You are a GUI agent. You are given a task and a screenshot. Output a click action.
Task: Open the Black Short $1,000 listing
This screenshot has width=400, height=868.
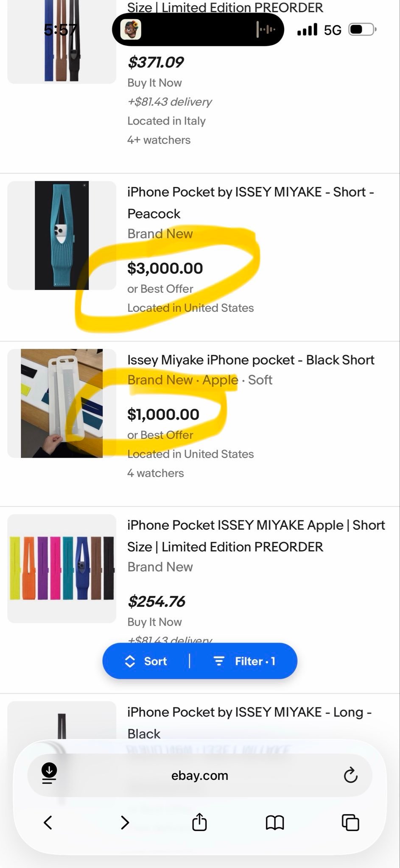pos(250,359)
